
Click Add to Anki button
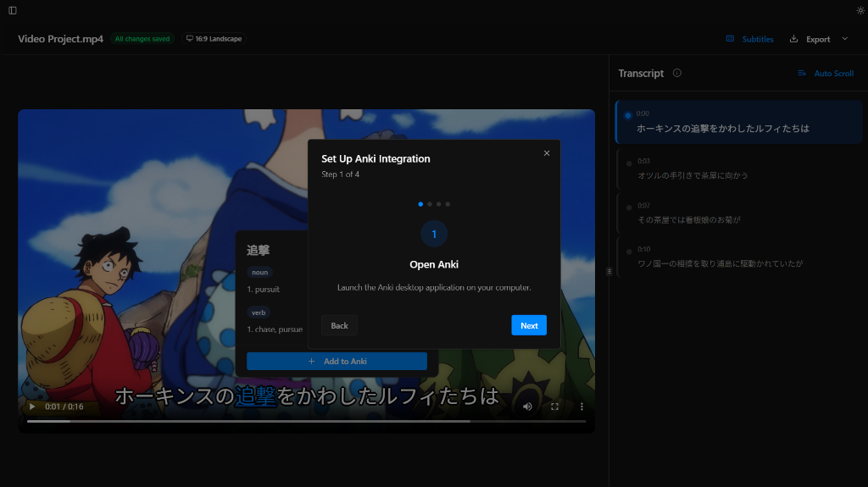337,361
